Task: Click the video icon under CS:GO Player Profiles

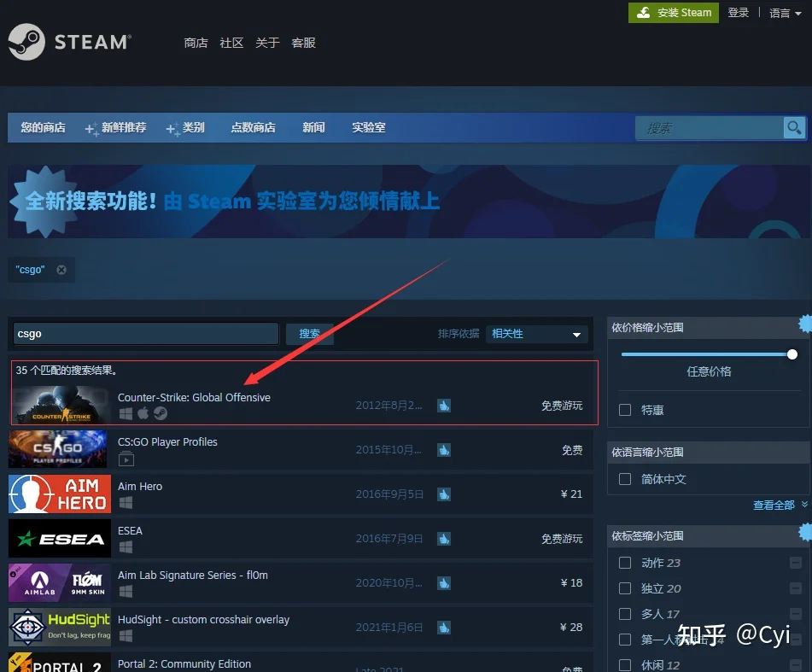Action: point(126,459)
